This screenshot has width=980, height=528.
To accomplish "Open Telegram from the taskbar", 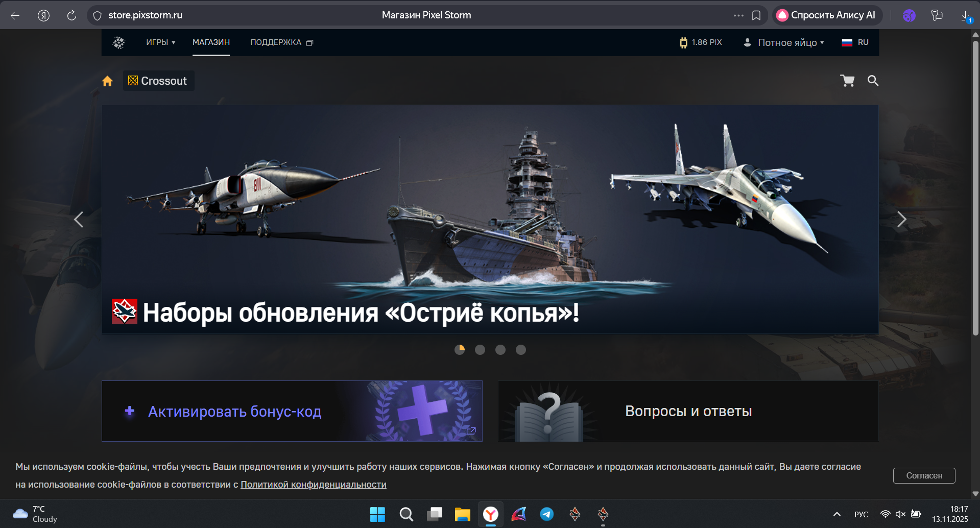I will (546, 514).
